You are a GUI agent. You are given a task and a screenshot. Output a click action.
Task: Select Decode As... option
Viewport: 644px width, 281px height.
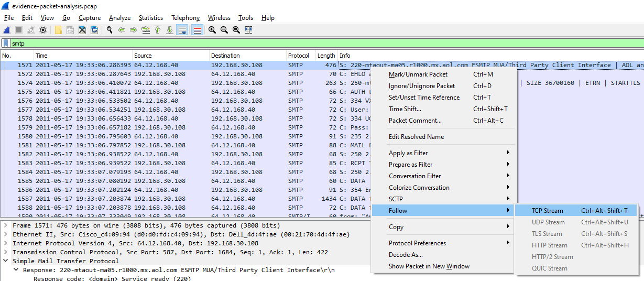click(443, 255)
